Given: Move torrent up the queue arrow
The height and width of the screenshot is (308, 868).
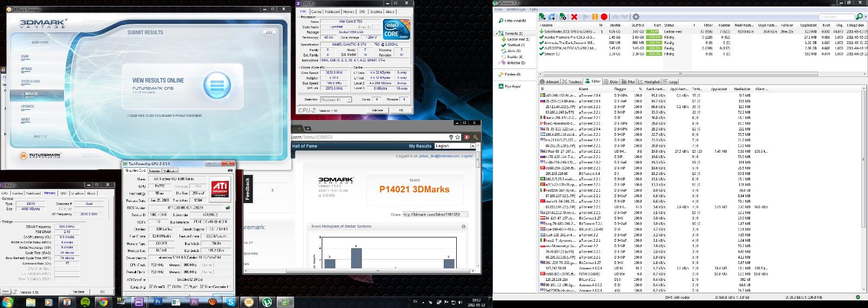Looking at the screenshot, I should (616, 17).
